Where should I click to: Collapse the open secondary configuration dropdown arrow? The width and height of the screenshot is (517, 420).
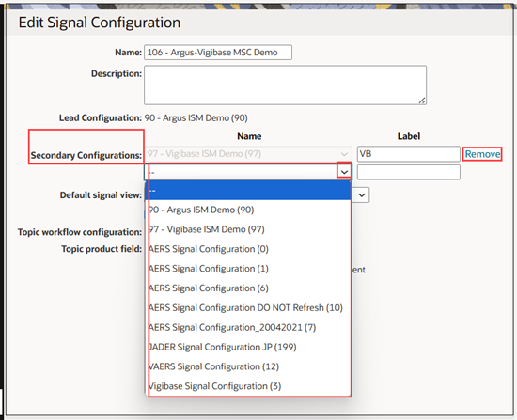tap(344, 172)
